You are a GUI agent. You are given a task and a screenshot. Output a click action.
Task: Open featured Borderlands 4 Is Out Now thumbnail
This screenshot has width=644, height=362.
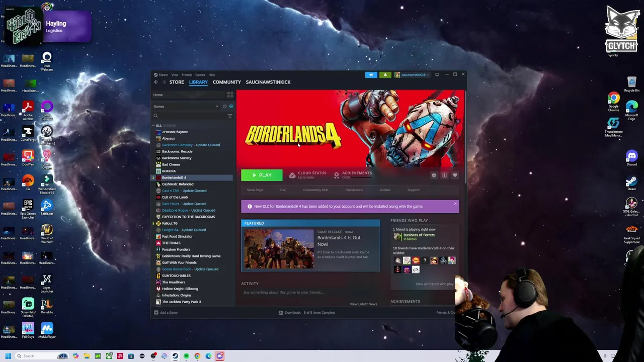point(279,249)
